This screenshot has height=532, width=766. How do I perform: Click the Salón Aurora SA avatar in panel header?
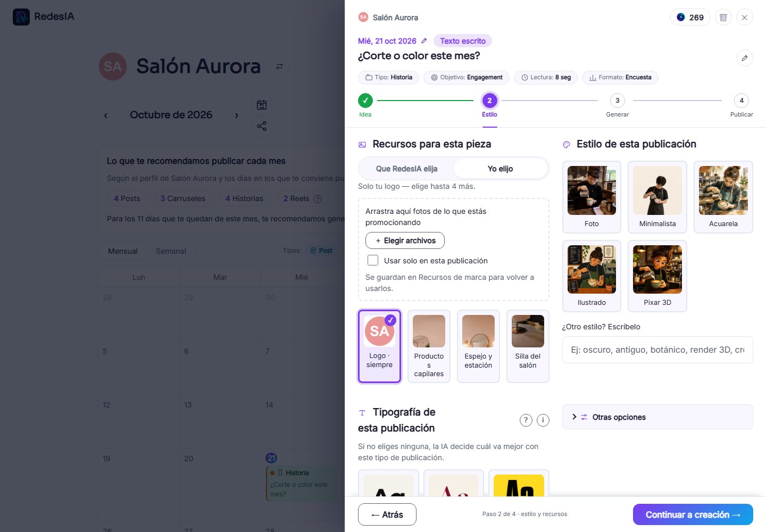(363, 17)
